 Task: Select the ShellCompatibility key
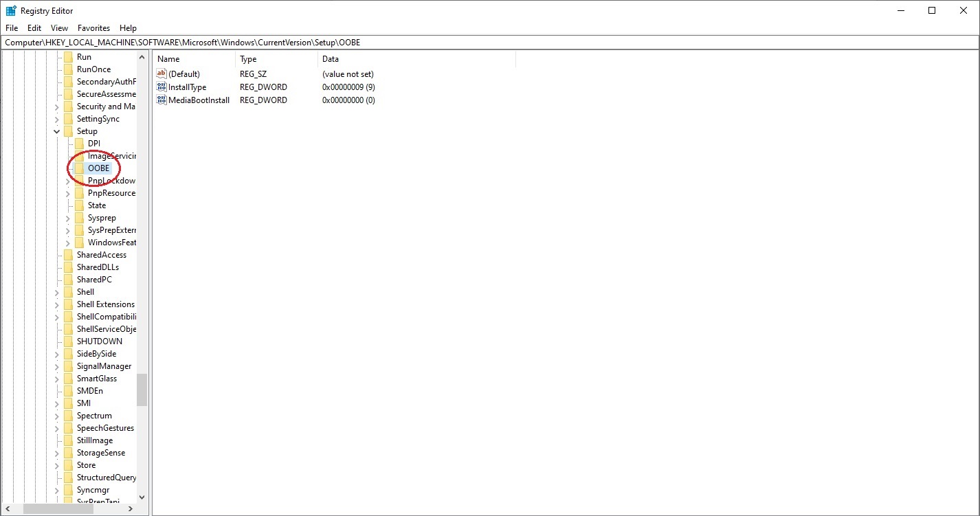point(107,317)
